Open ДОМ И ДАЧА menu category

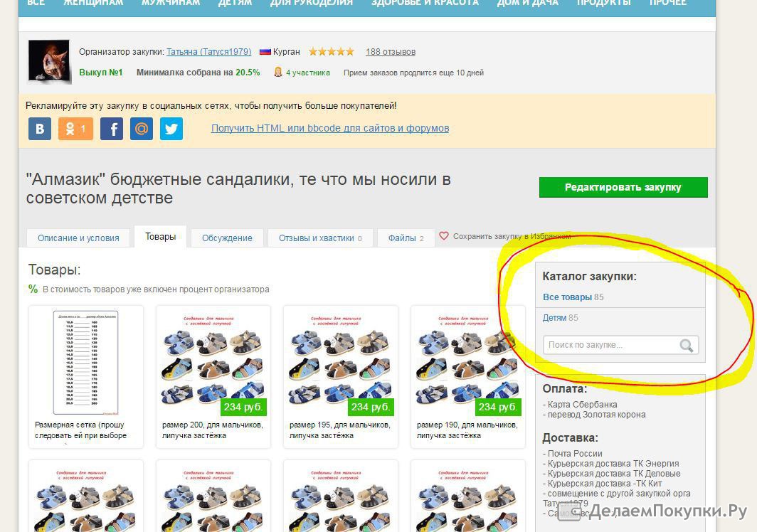[x=528, y=2]
